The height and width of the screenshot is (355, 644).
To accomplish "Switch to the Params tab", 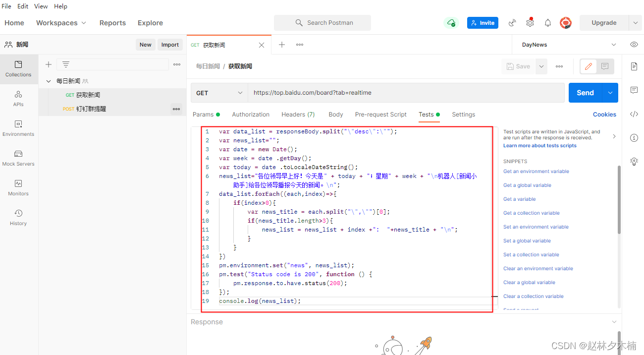I will [x=206, y=115].
